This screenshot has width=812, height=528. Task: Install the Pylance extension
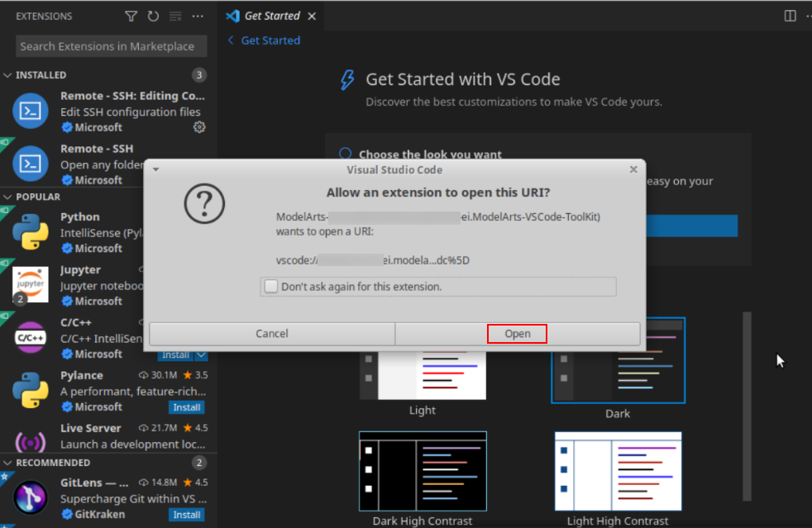tap(186, 407)
